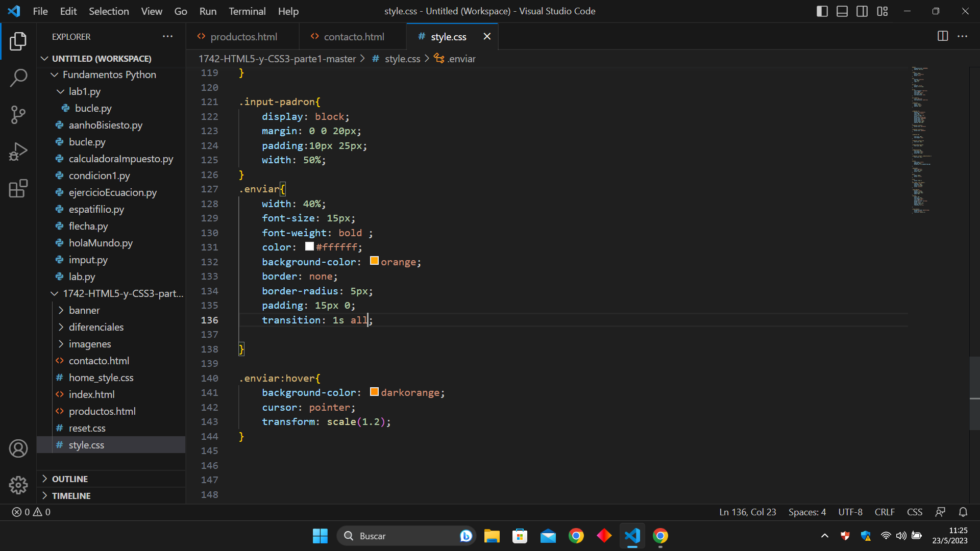Open aanhoBisiesto.py in the explorer

(106, 125)
